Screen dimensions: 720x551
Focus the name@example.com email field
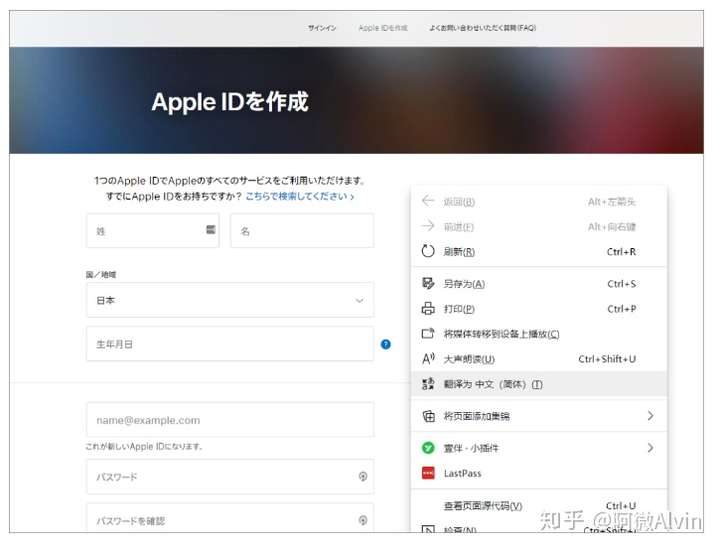[230, 420]
